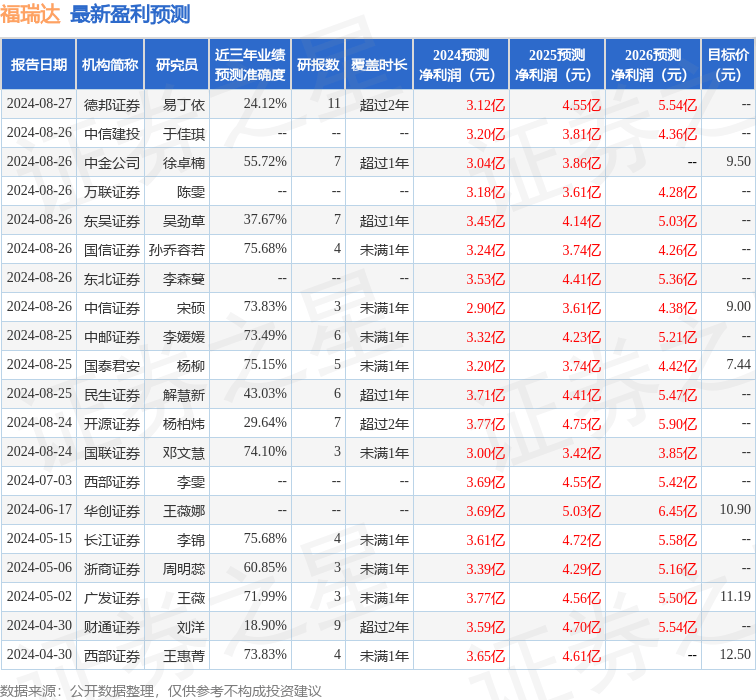
Task: Click the 2024-05-15 report date
Action: tap(39, 538)
